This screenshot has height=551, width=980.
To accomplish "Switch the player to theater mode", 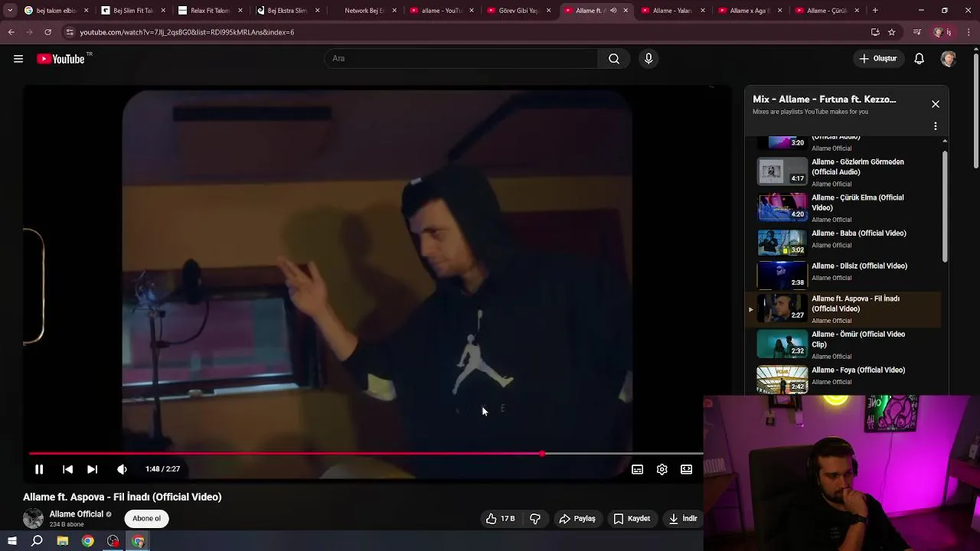I will (686, 469).
